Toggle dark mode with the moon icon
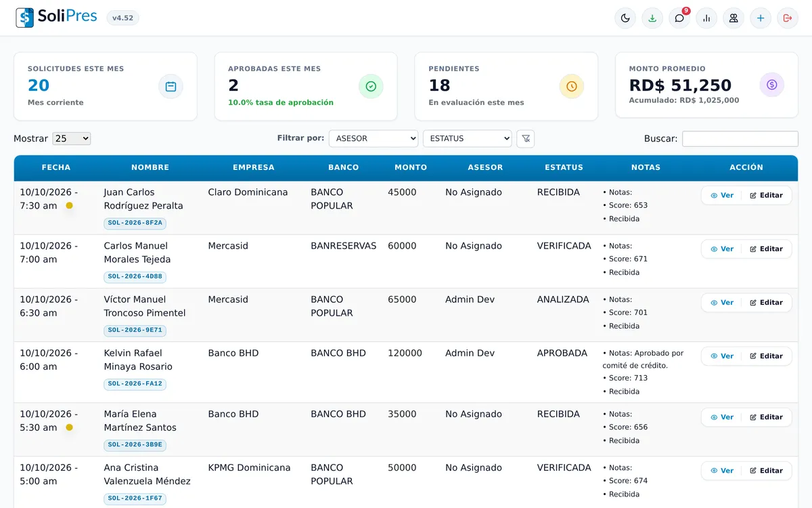The width and height of the screenshot is (812, 508). (625, 18)
